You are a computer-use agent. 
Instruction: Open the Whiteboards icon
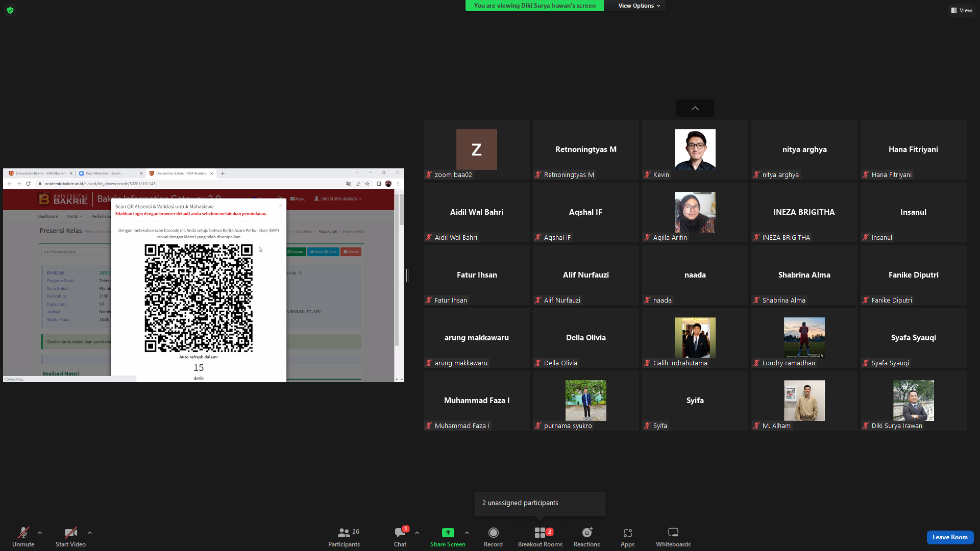[673, 533]
